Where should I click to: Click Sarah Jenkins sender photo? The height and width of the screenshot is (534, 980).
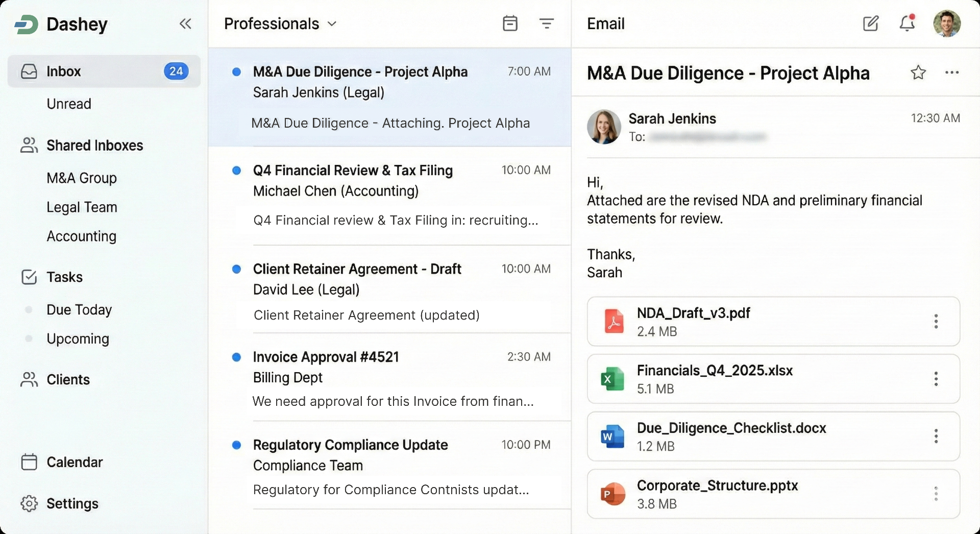point(604,127)
